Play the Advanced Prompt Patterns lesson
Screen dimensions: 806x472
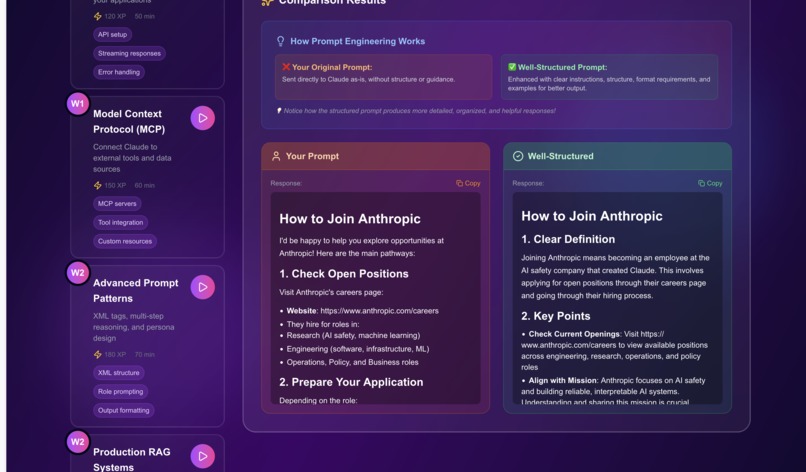tap(203, 287)
